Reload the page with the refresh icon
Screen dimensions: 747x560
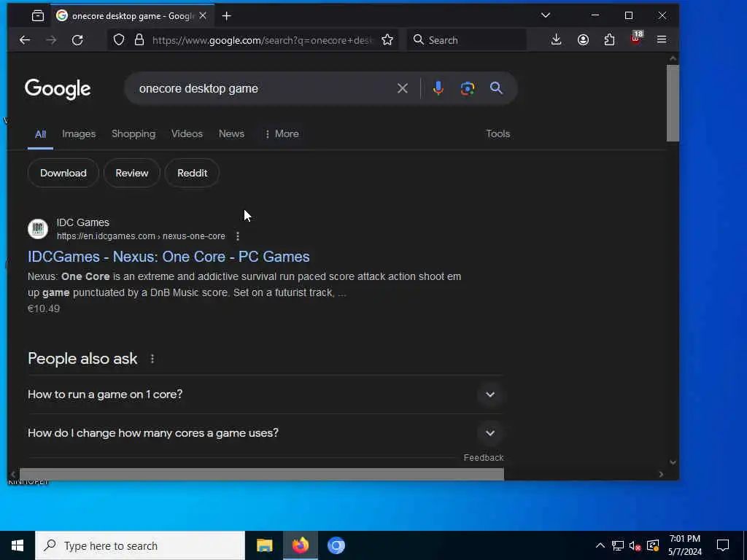point(77,40)
